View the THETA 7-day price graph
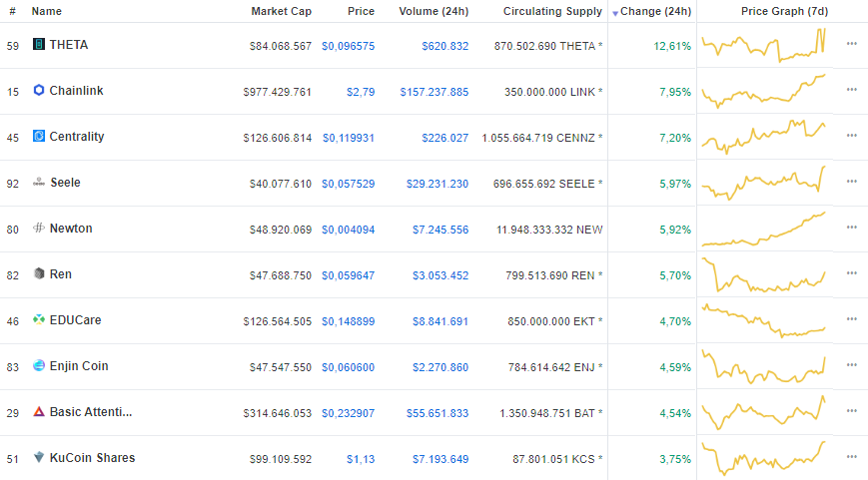868x480 pixels. (x=764, y=45)
